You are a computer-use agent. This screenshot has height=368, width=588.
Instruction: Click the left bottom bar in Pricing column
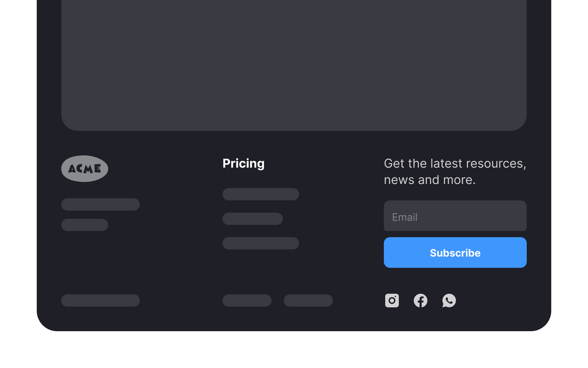coord(247,301)
